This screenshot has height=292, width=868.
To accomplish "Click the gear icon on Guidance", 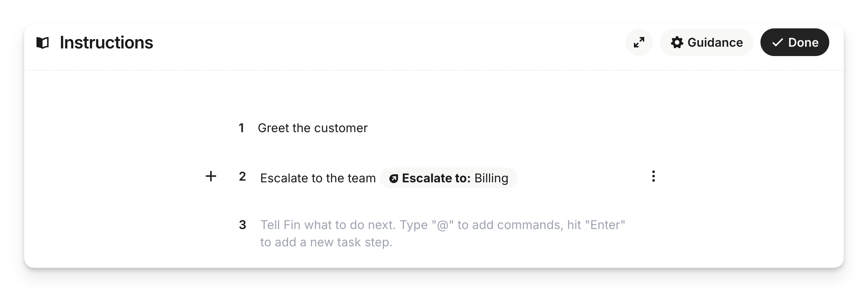I will pos(677,43).
